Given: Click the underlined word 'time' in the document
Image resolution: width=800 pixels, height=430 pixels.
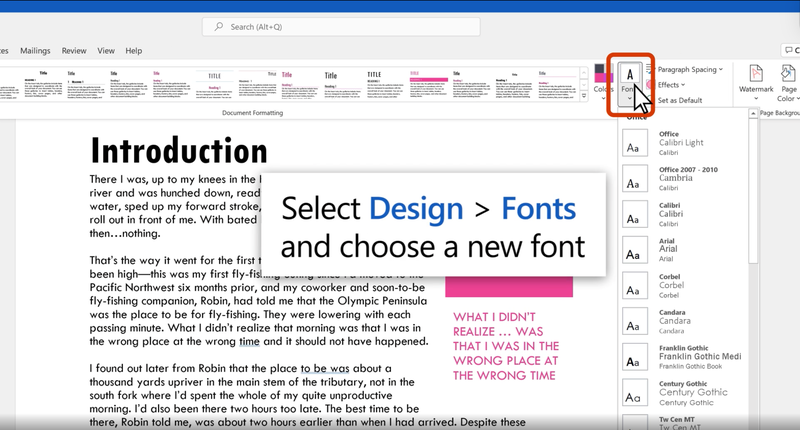Looking at the screenshot, I should [249, 341].
